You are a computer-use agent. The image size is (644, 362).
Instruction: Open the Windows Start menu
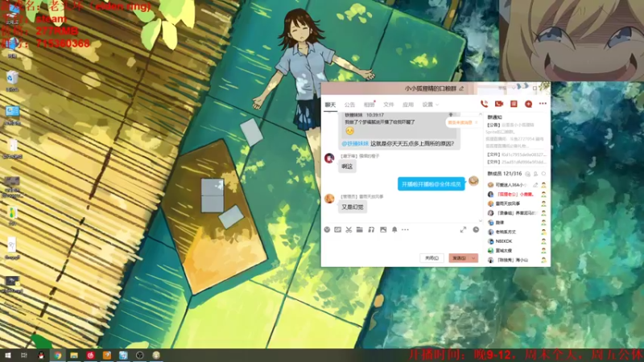point(8,355)
